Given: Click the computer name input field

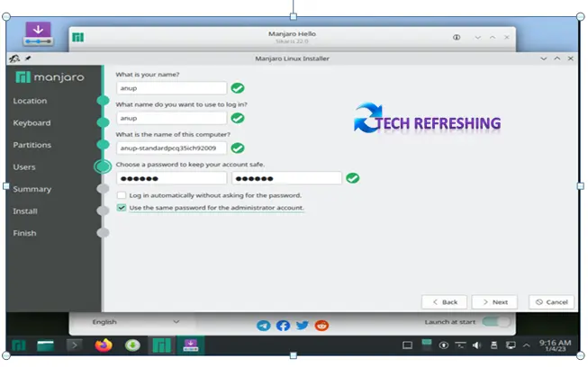Looking at the screenshot, I should click(x=171, y=148).
